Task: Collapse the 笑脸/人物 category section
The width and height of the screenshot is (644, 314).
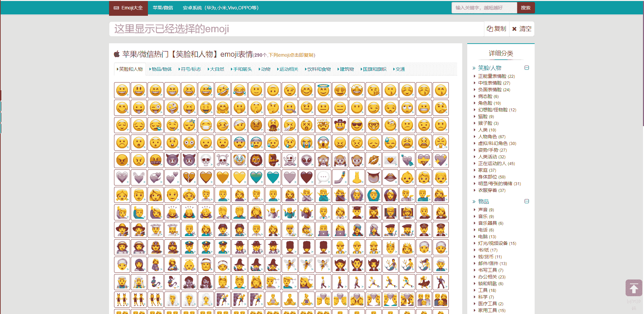Action: click(527, 68)
